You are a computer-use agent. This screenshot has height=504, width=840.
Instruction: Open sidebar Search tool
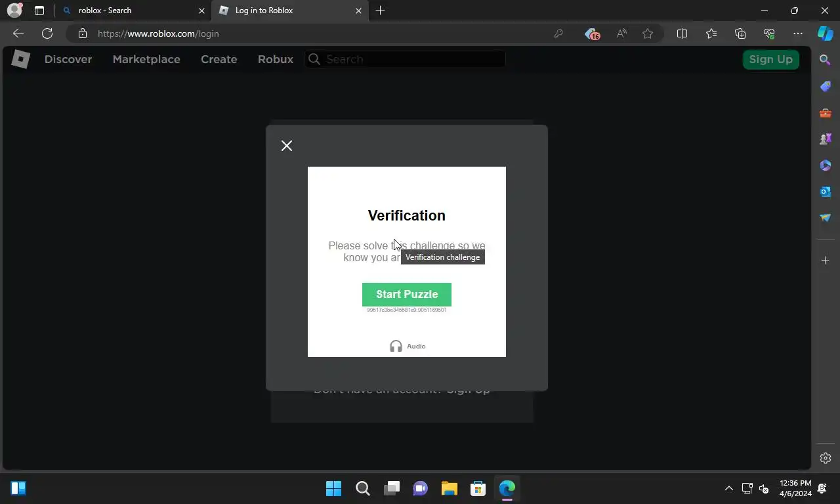pyautogui.click(x=826, y=60)
